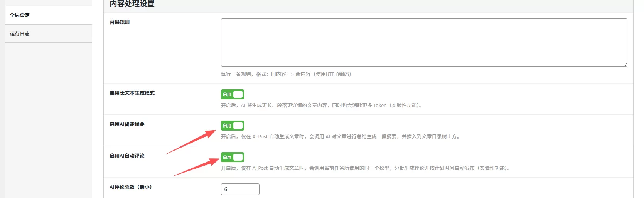644x198 pixels.
Task: Click inside the 替换规则 text area
Action: pos(423,42)
